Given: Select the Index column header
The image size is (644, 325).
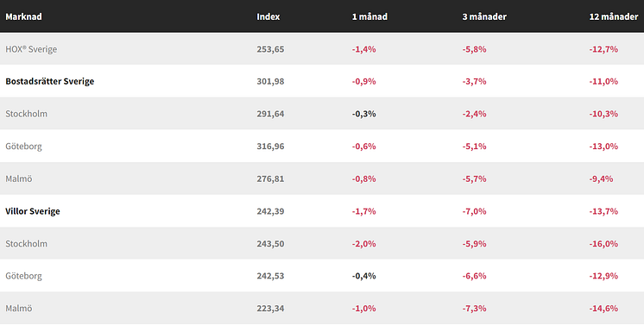Looking at the screenshot, I should click(x=268, y=17).
